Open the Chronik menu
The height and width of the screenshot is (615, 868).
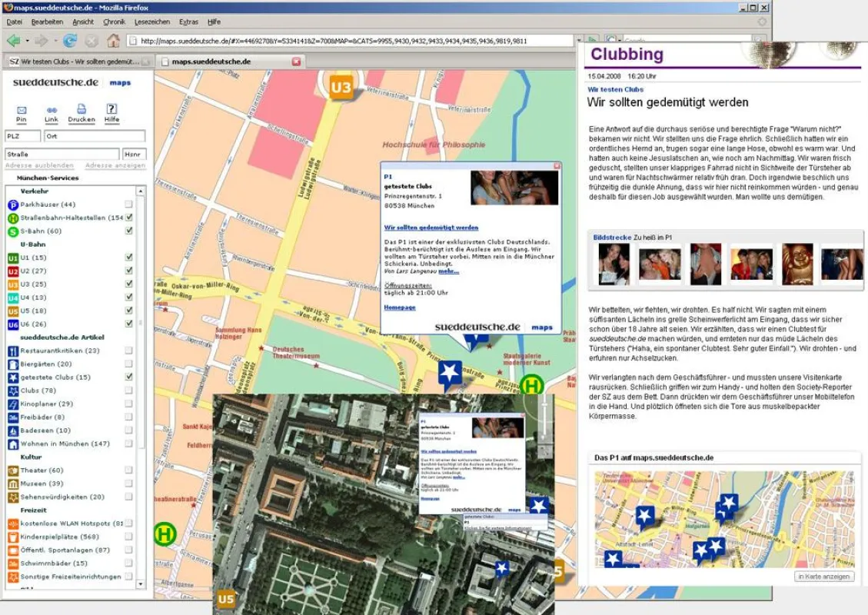[x=114, y=22]
